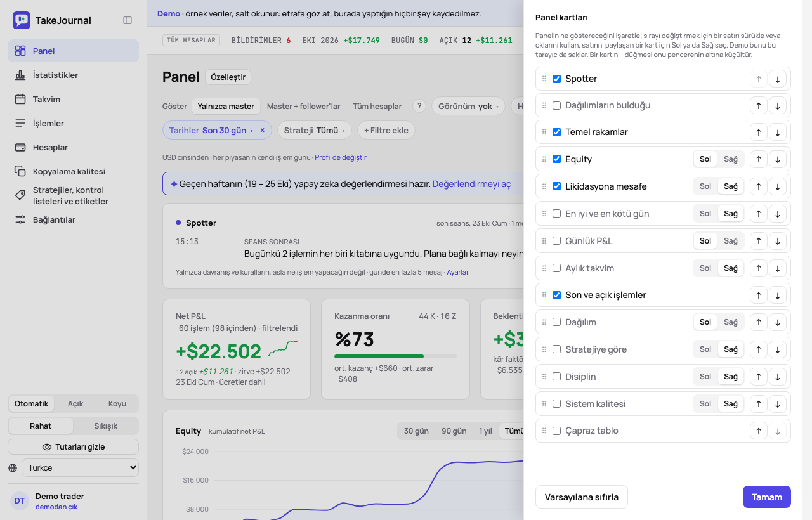This screenshot has width=812, height=520.
Task: Uncheck the Temel rakamlar checkbox
Action: pos(556,132)
